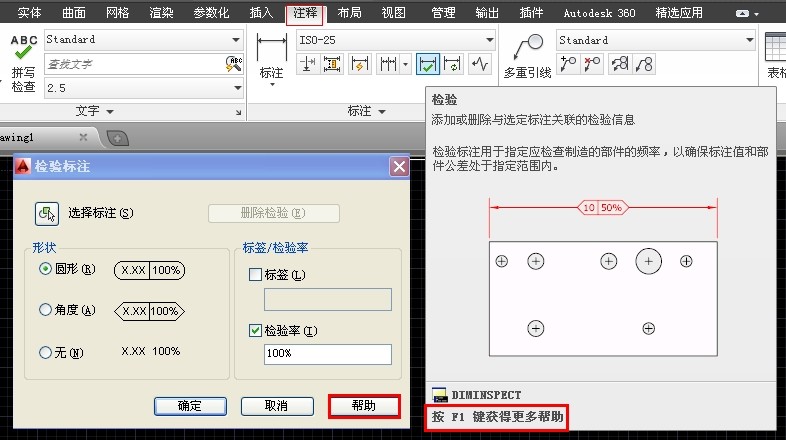The image size is (786, 440).
Task: Click the 确定 button in the dialog
Action: 190,406
